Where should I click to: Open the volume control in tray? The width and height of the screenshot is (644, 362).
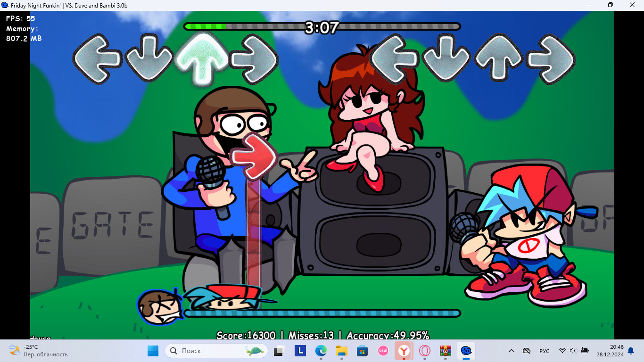tap(573, 351)
